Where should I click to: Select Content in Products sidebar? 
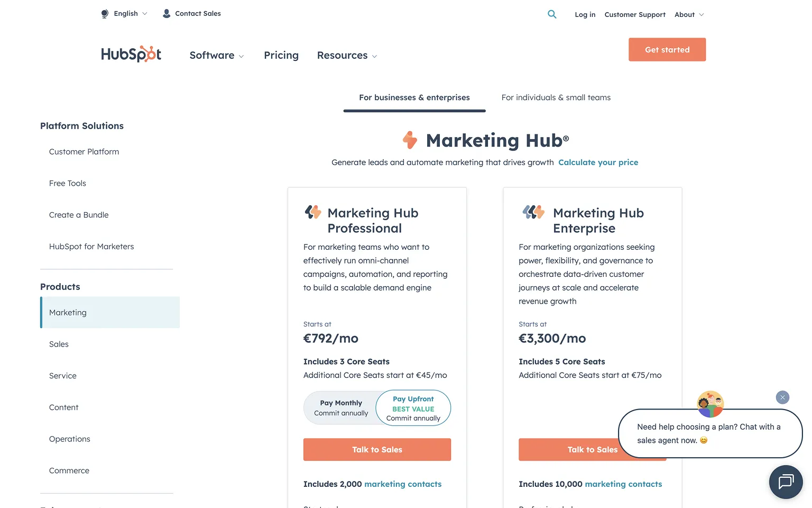63,408
